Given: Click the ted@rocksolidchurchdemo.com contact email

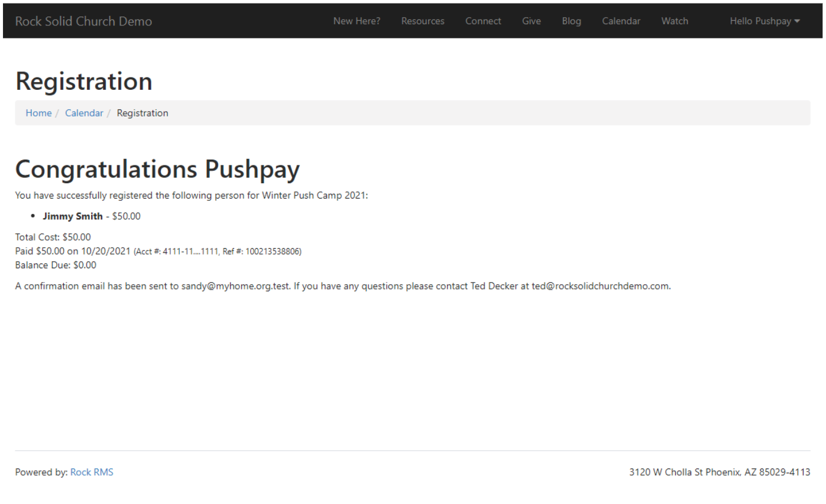Looking at the screenshot, I should 600,286.
